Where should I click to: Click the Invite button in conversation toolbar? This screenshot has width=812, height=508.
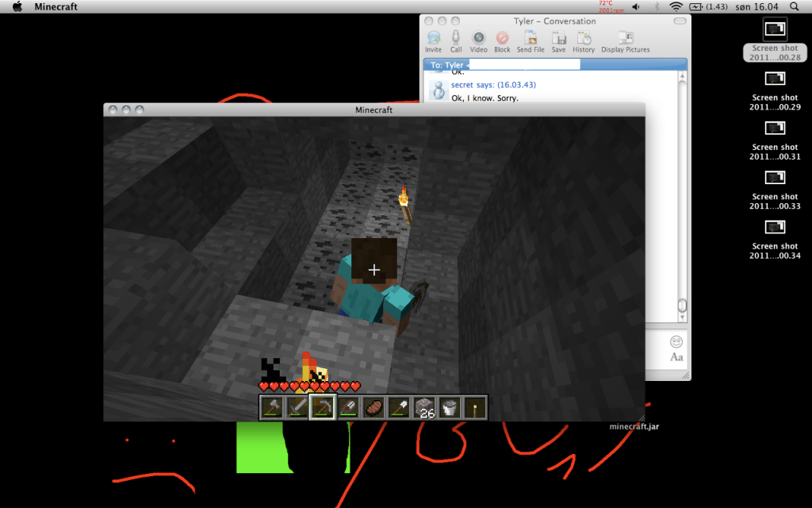[433, 40]
